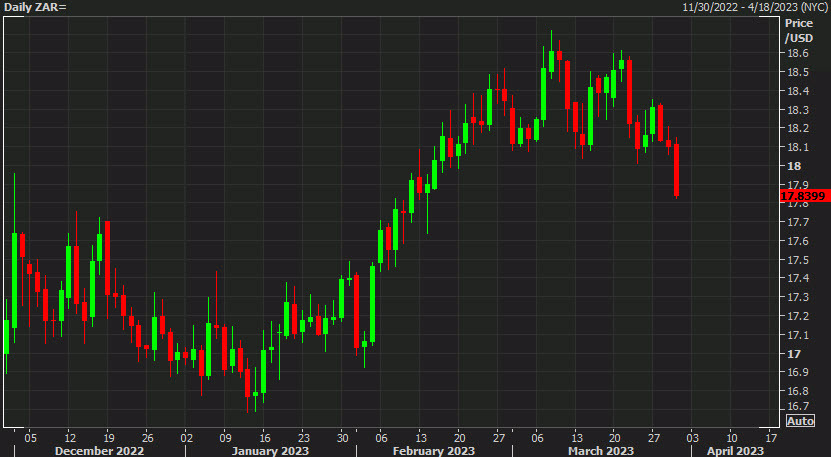Screen dimensions: 831x457
Task: Click the 06 date tick in February
Action: click(382, 438)
